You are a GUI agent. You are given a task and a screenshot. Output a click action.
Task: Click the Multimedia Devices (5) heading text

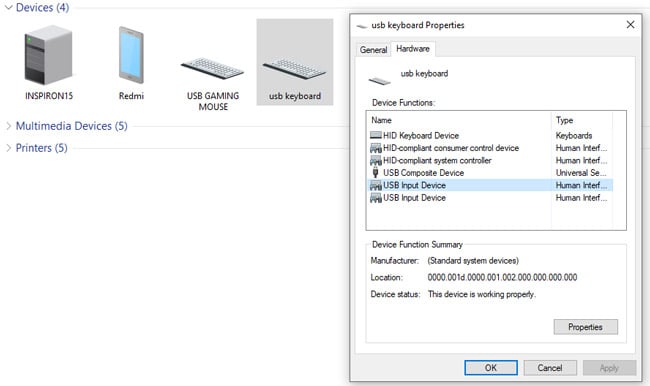click(72, 126)
